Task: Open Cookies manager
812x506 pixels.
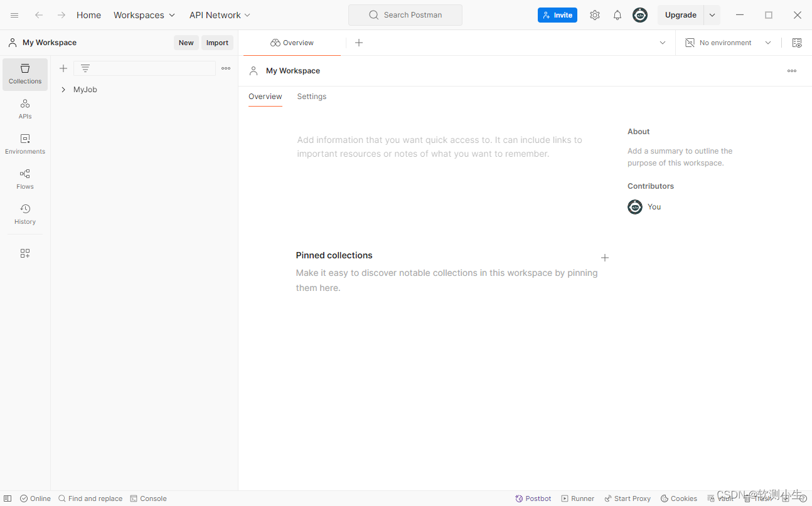Action: point(679,498)
